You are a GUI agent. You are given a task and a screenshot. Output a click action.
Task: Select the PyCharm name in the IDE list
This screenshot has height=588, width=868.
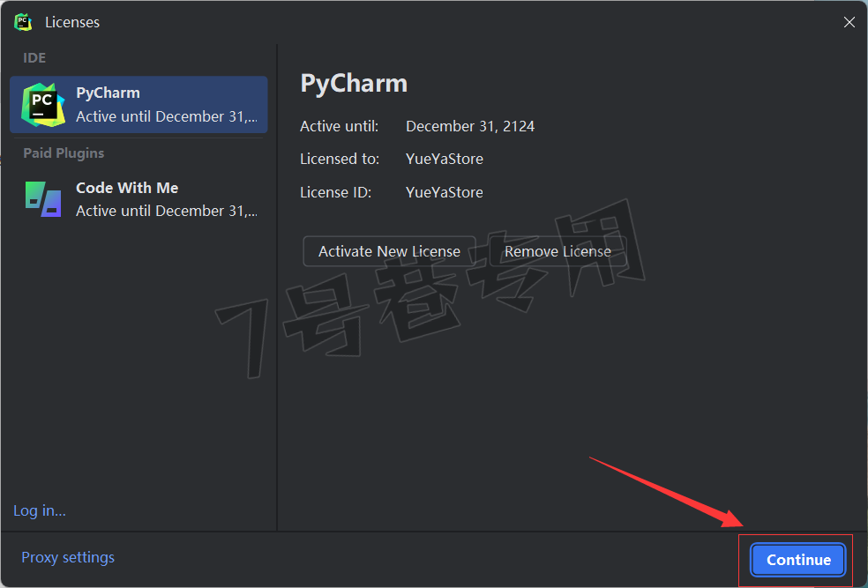click(108, 93)
